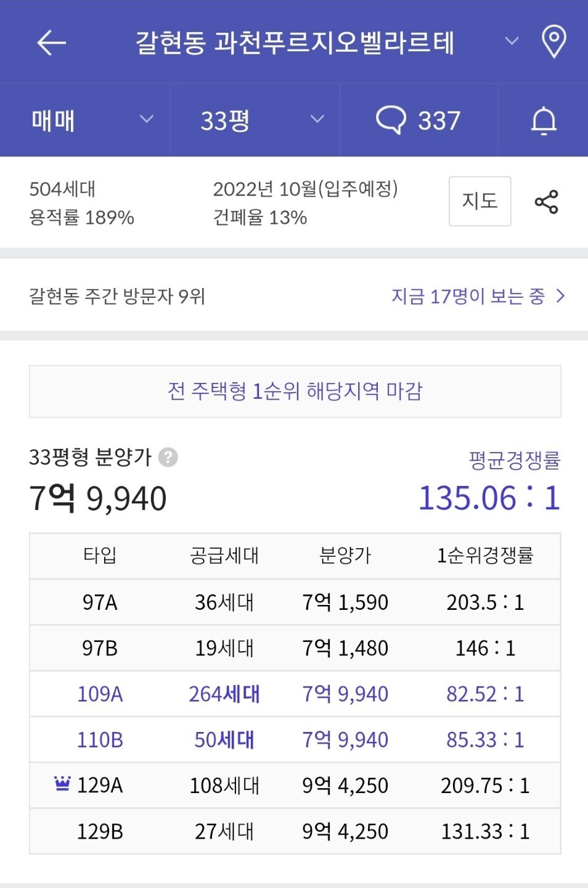
Task: Select the 110B type cell
Action: point(100,739)
